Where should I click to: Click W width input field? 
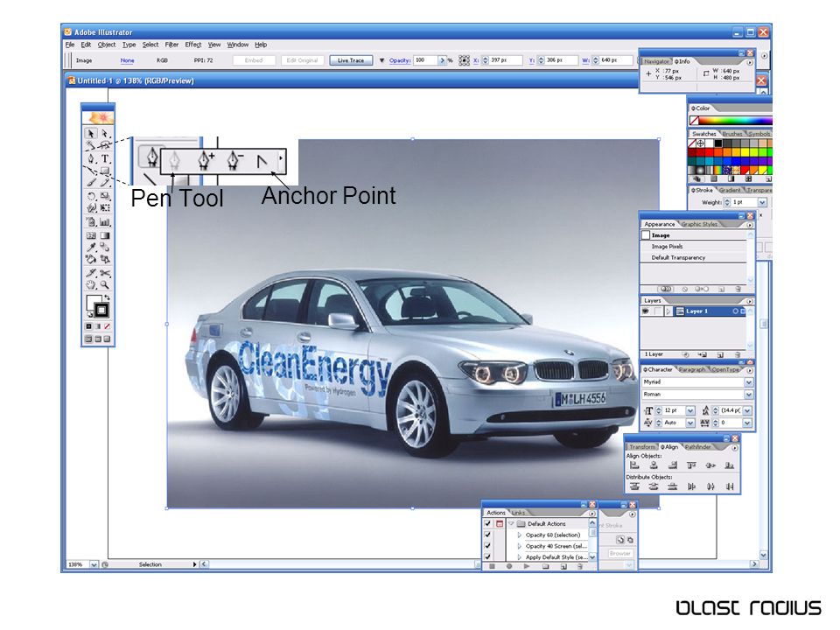[x=615, y=60]
